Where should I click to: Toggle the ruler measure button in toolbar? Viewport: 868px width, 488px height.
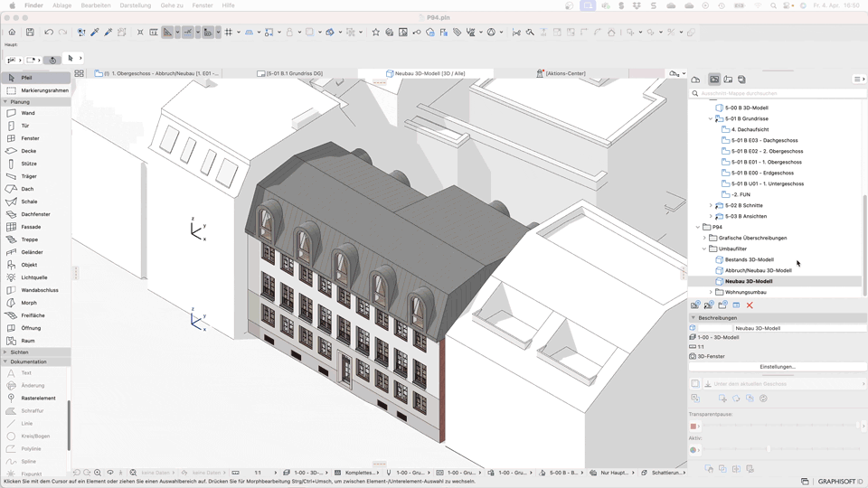click(x=208, y=33)
